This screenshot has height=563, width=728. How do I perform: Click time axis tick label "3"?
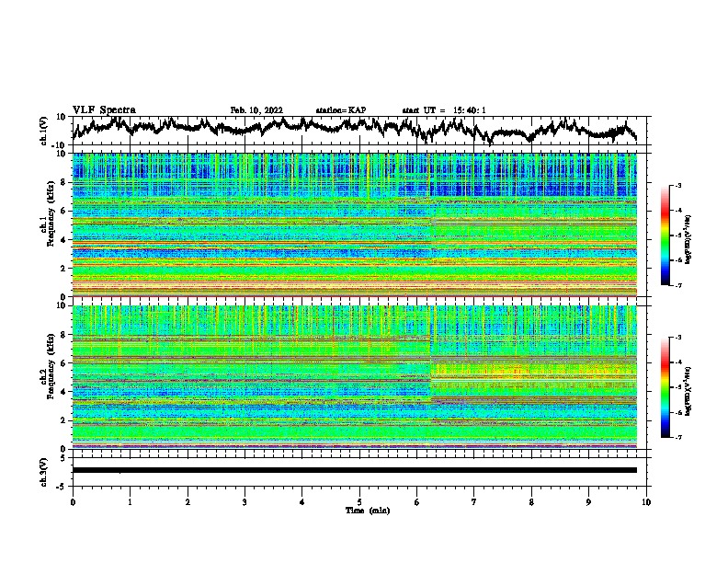click(245, 502)
